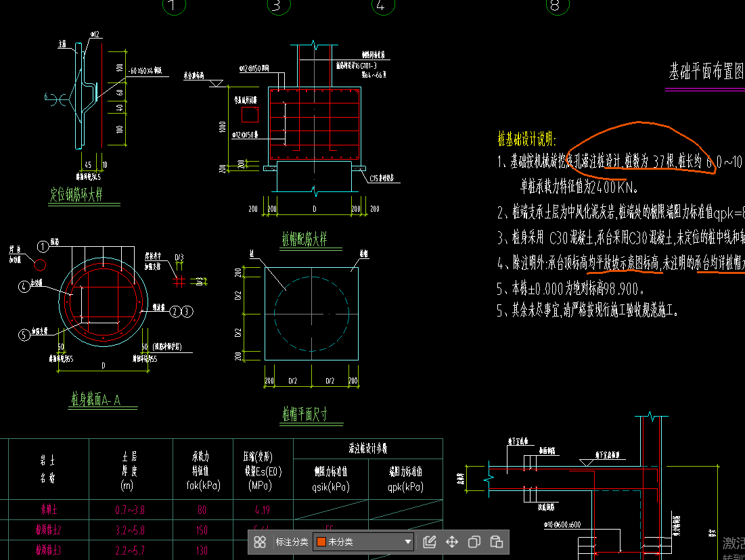Click the dropdown arrow beside 未分类
745x560 pixels.
[407, 542]
